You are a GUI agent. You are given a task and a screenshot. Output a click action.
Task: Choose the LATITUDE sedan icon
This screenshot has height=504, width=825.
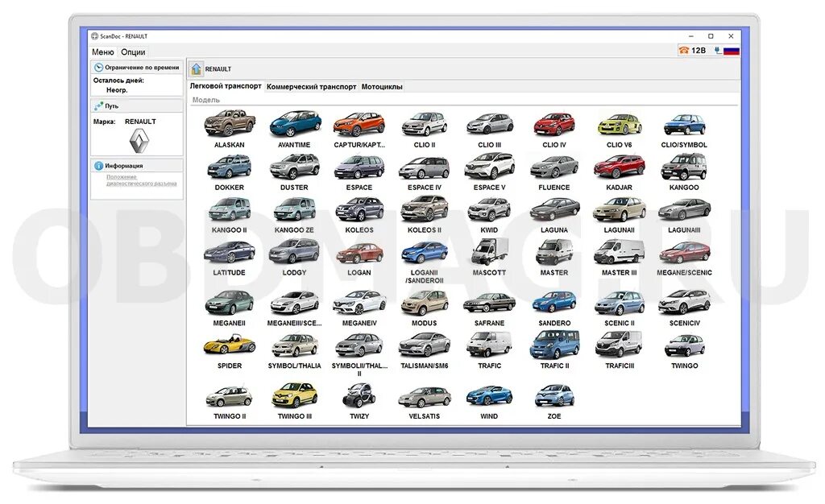tap(230, 253)
